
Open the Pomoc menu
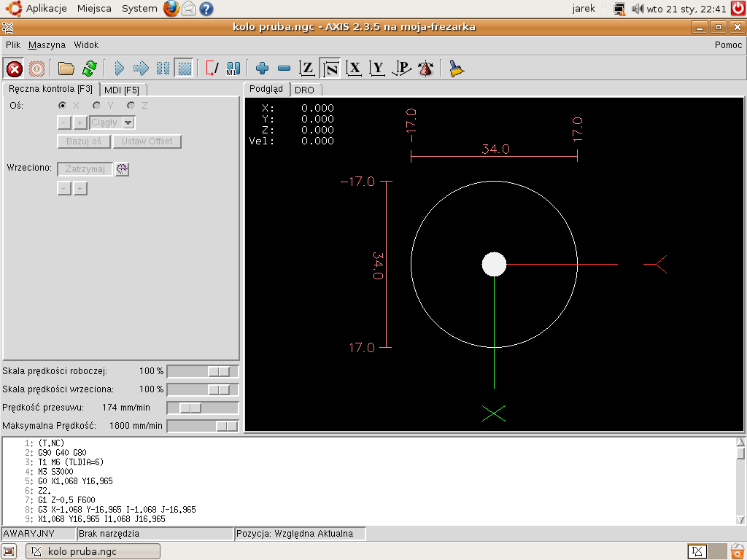729,44
